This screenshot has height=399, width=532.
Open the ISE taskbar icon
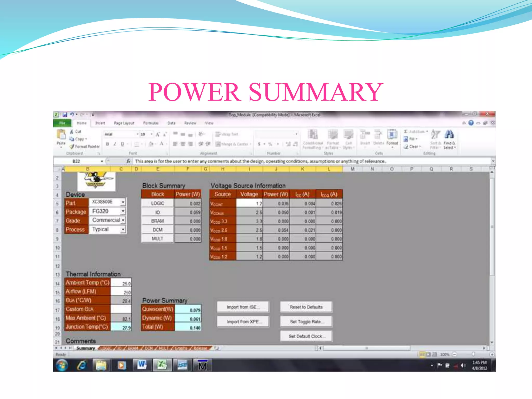[182, 365]
